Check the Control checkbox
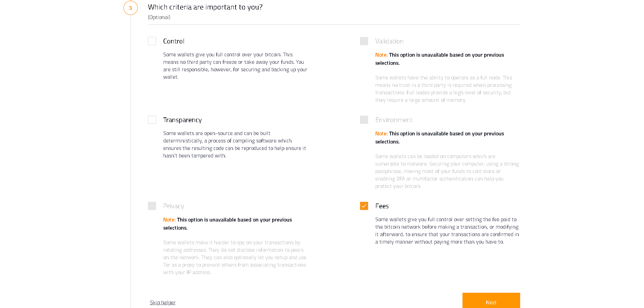 [152, 41]
